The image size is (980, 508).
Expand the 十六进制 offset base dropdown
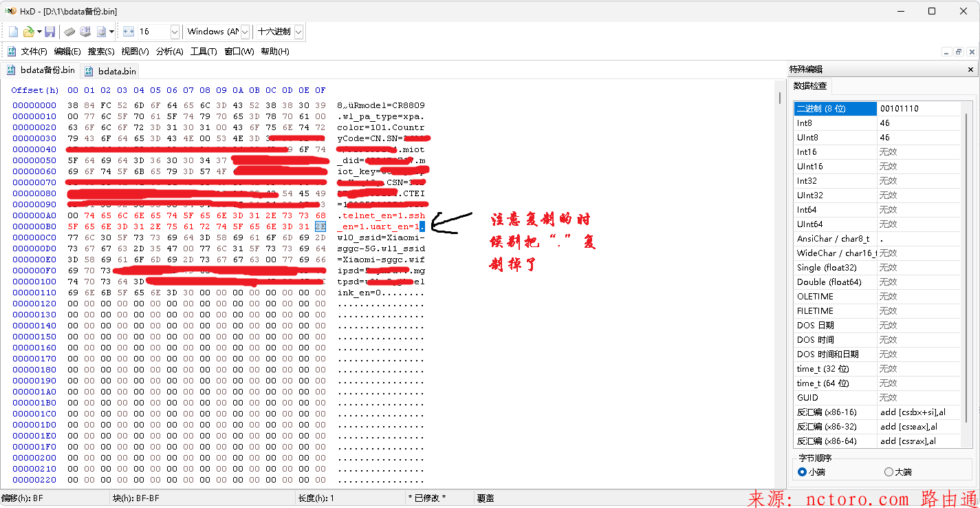point(298,32)
